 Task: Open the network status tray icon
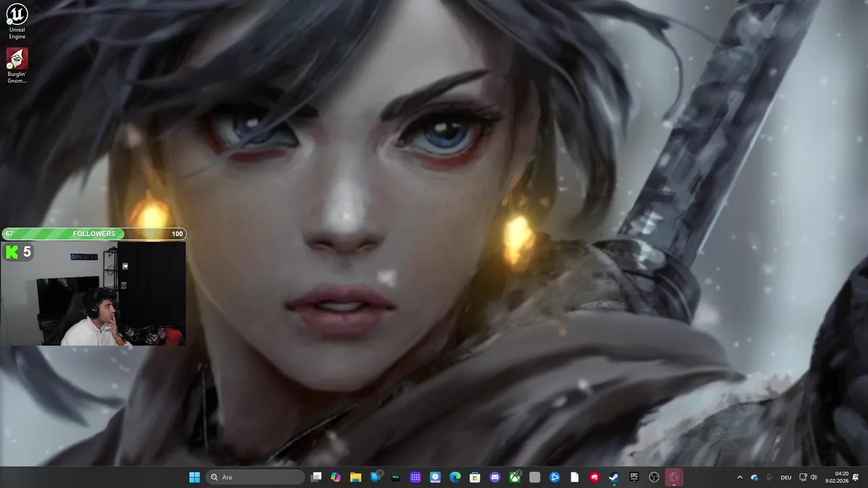click(804, 477)
